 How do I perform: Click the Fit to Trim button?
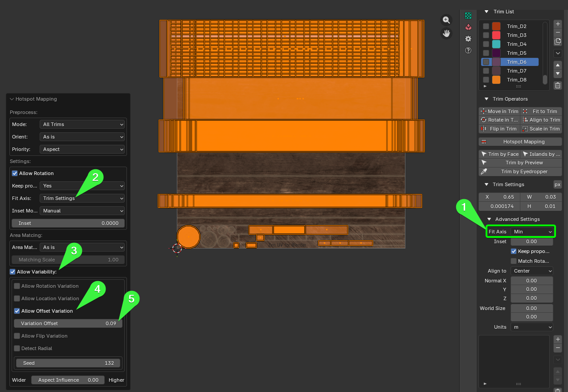pos(541,111)
